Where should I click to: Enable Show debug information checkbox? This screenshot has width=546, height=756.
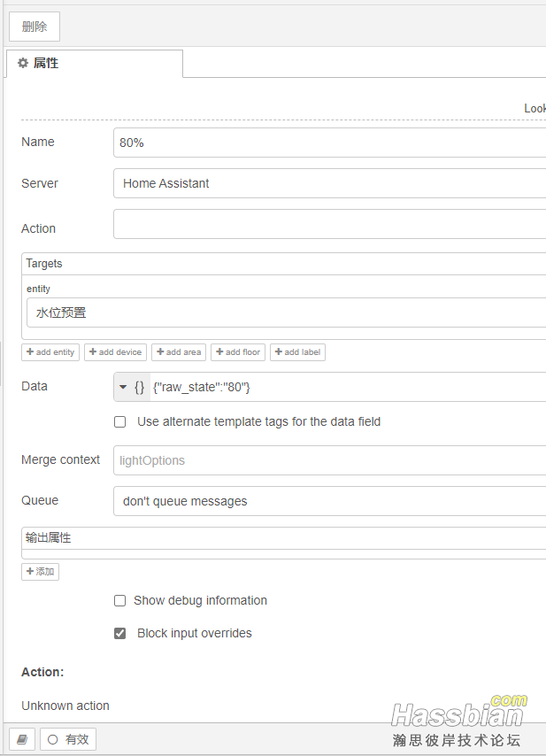point(120,600)
